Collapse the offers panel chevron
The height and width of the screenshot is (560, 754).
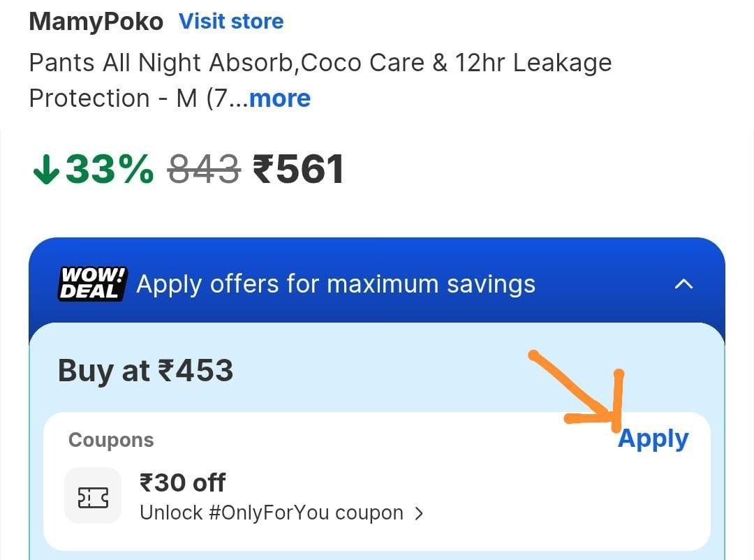coord(685,284)
